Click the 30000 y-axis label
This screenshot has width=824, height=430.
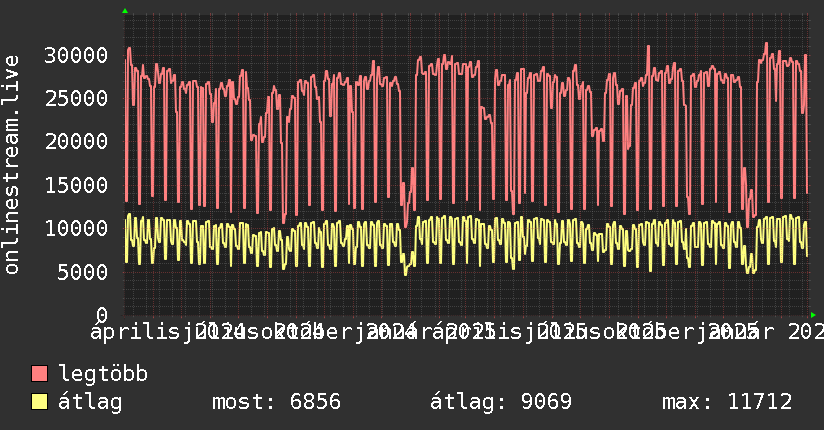click(76, 55)
